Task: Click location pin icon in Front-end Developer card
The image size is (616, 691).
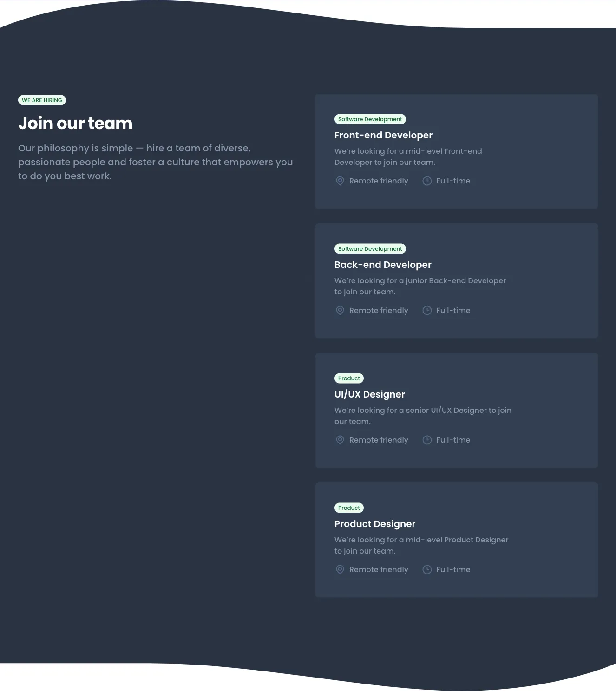Action: click(340, 181)
